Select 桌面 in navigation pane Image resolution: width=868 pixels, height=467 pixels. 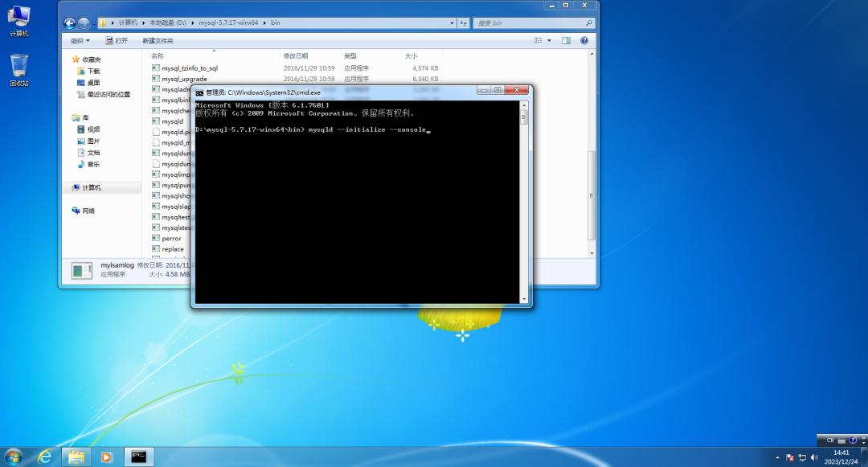click(x=88, y=83)
